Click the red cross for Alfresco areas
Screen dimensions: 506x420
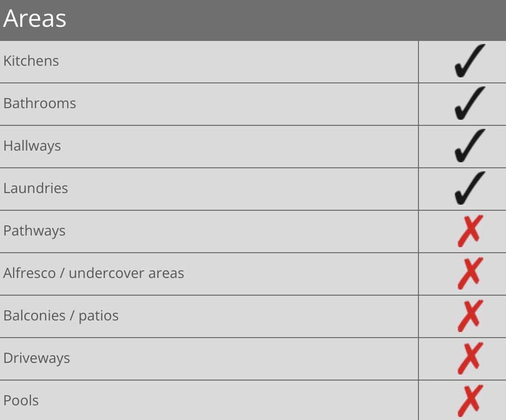470,273
